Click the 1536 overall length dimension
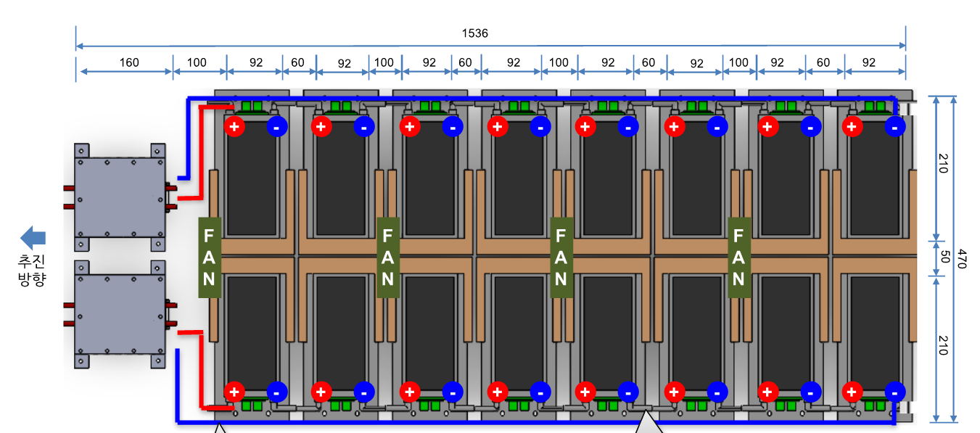980x433 pixels. point(475,33)
